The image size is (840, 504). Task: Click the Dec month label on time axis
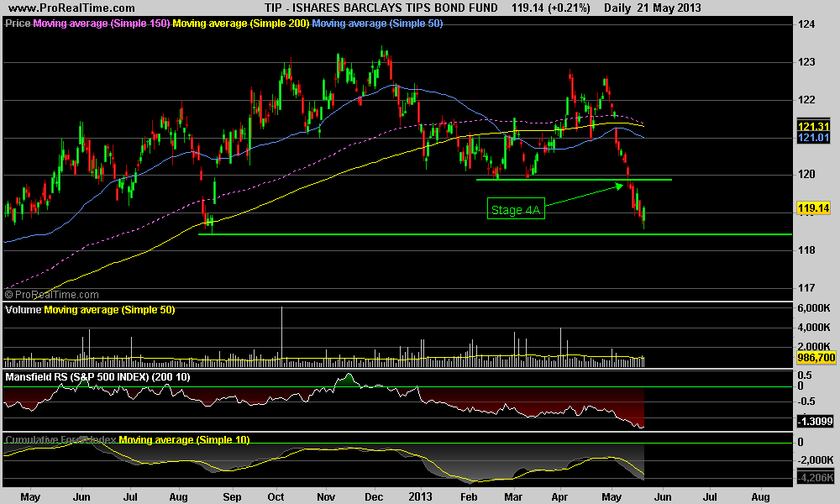tap(374, 497)
